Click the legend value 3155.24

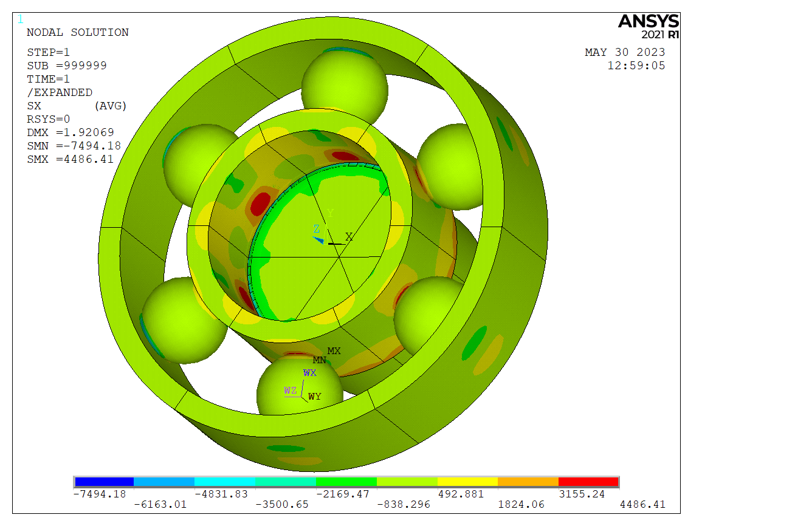[582, 494]
